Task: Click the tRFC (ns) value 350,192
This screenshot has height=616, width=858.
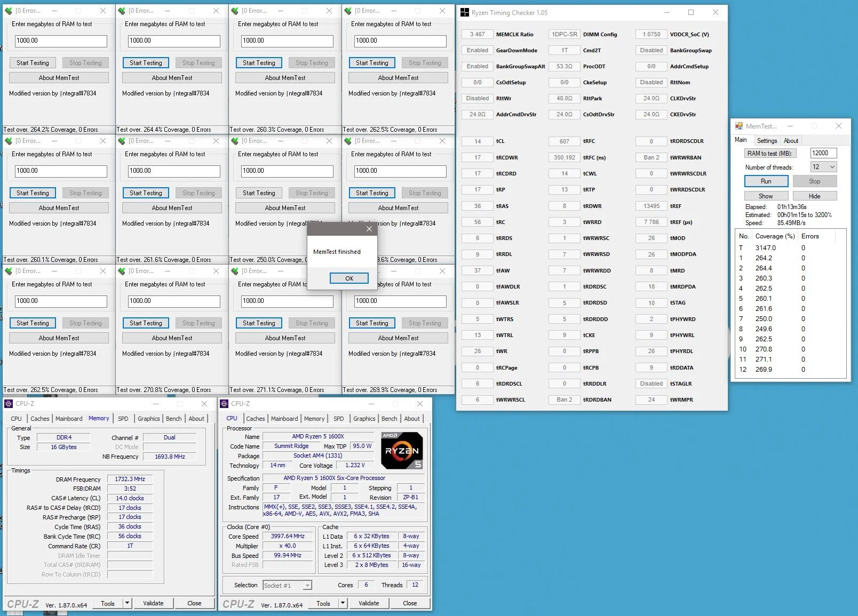Action: coord(564,157)
